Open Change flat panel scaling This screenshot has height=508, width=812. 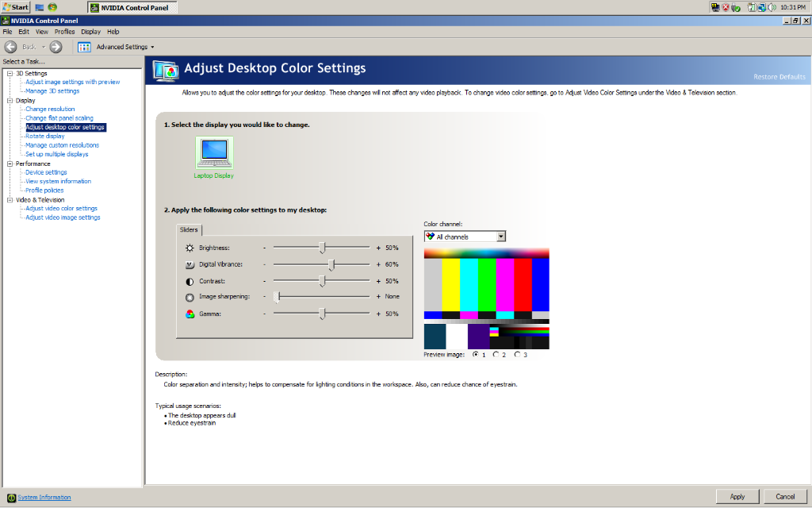(59, 118)
